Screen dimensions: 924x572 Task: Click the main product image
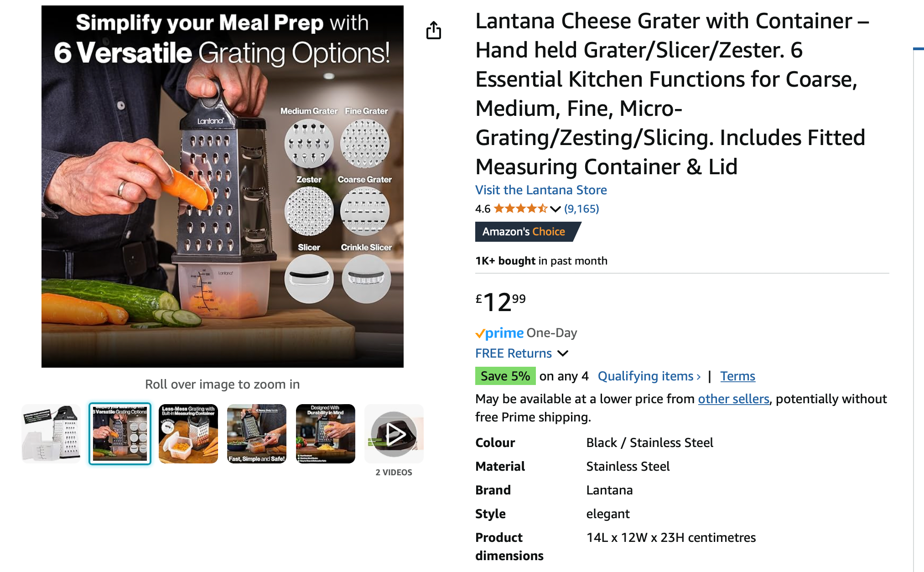tap(223, 187)
